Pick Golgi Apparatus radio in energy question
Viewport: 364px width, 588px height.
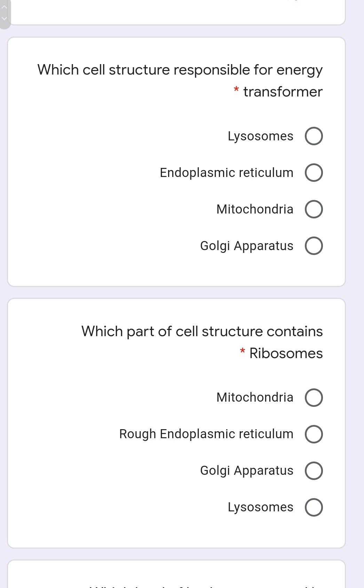coord(314,246)
